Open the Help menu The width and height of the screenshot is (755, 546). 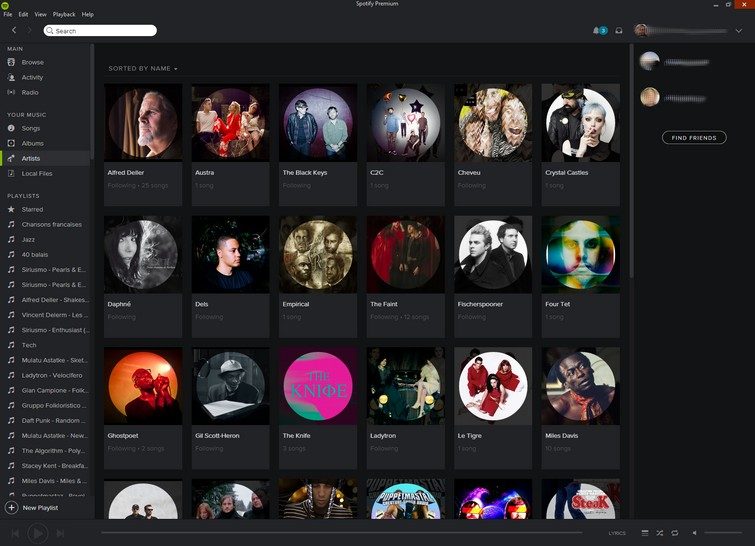88,14
